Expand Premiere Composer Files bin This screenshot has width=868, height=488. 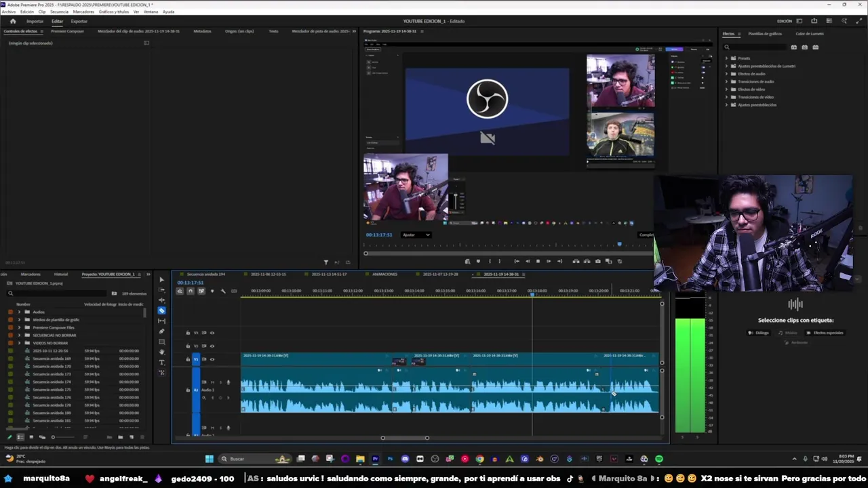point(19,327)
